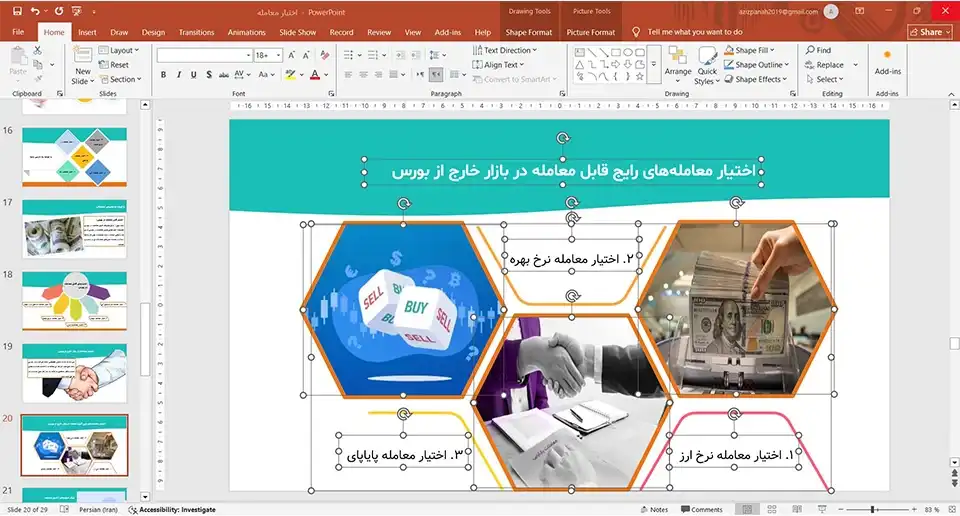Apply strikethrough formatting
This screenshot has height=516, width=960.
(x=223, y=75)
